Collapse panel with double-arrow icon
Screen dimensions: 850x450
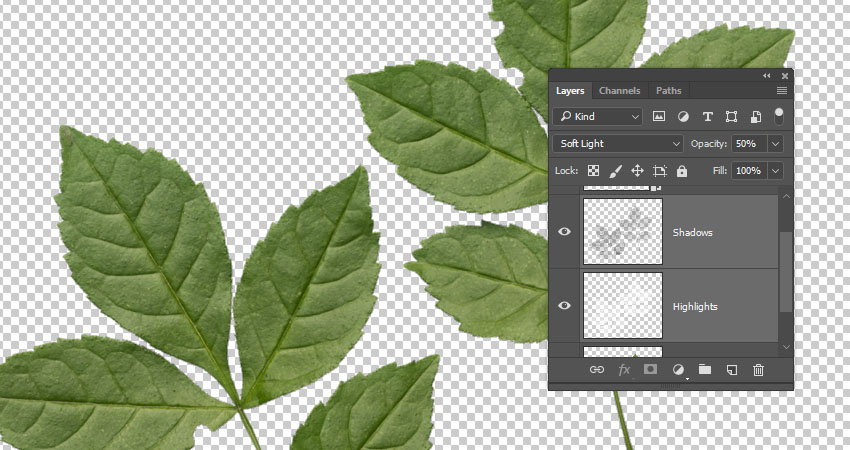[767, 76]
